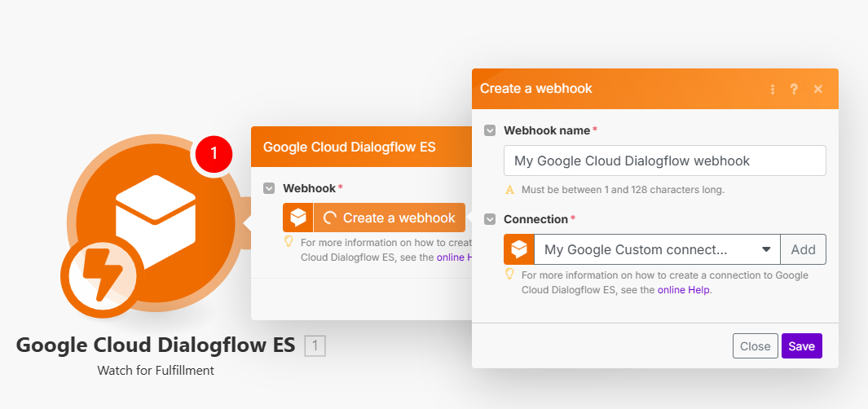Click the lightbulb hint icon under Webhook button
This screenshot has width=868, height=409.
289,241
